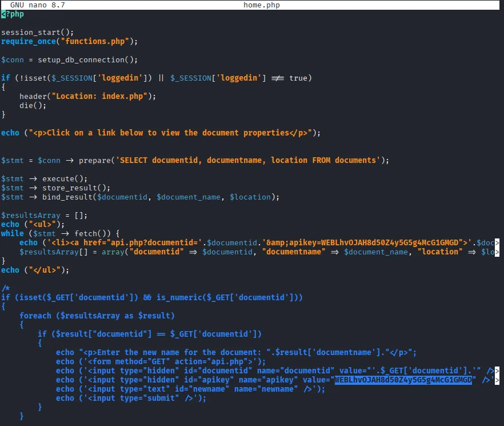
Task: Click the SELECT documentid query string
Action: coord(248,160)
